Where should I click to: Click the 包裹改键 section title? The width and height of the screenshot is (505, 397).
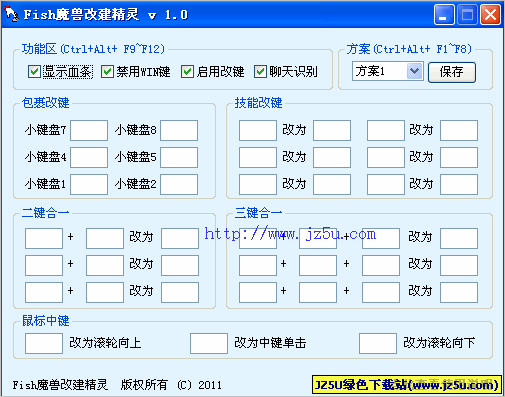(46, 103)
